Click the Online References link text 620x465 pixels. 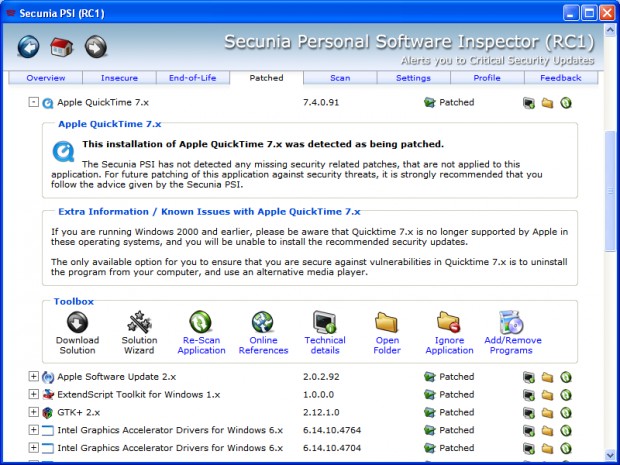pos(263,345)
